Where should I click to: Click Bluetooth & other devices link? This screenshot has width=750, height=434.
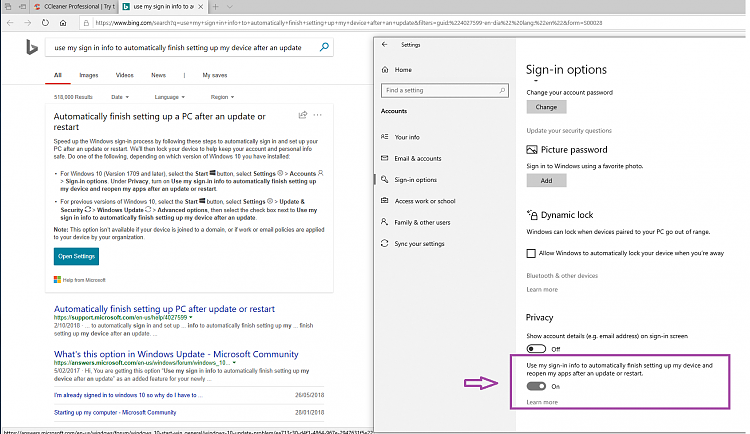point(562,276)
